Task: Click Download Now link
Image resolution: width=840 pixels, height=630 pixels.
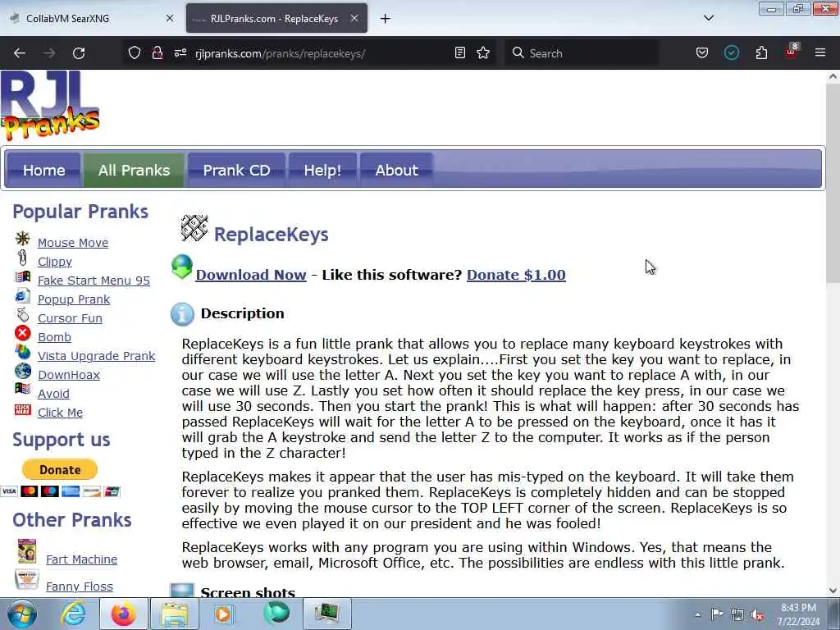Action: (x=251, y=275)
